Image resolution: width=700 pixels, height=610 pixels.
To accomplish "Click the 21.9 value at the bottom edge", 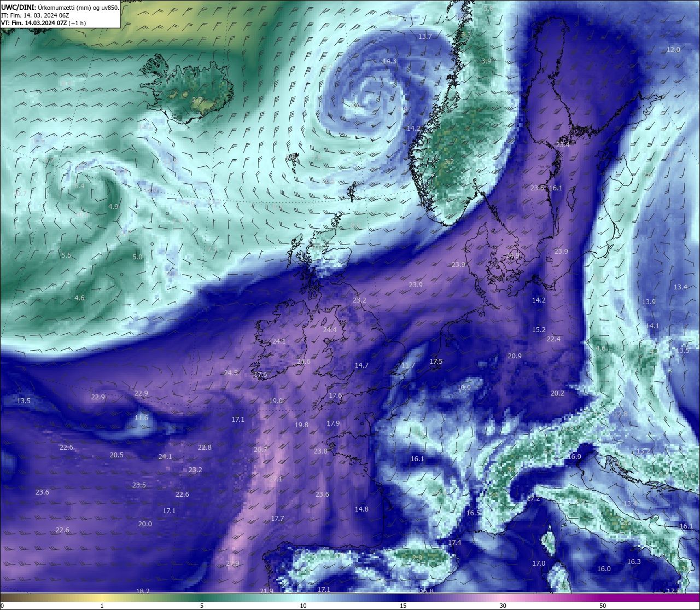I will 266,591.
